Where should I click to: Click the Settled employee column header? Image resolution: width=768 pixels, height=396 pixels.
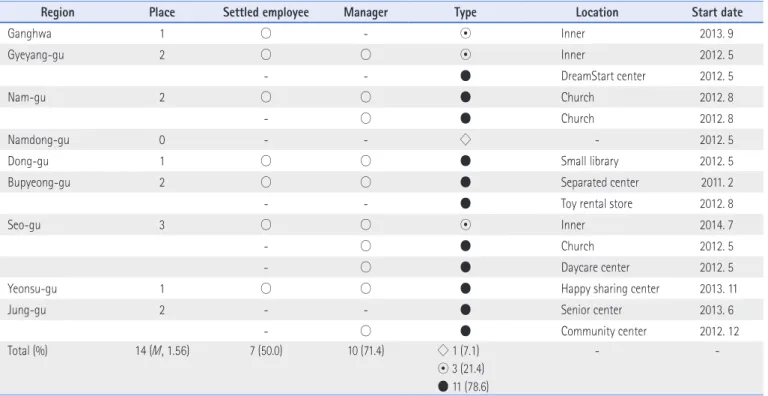click(x=265, y=12)
